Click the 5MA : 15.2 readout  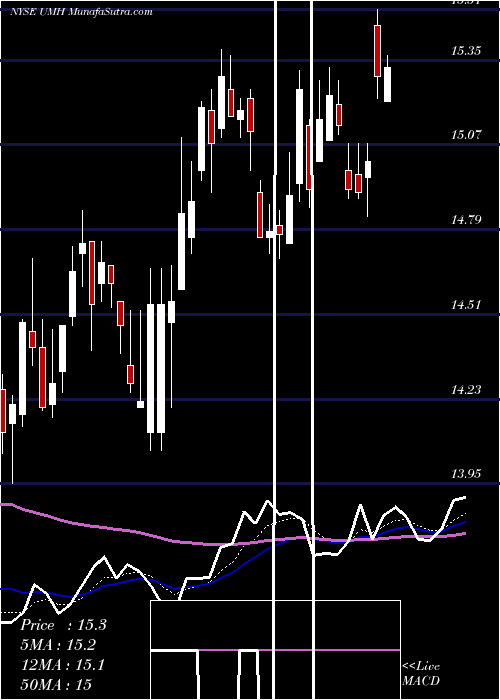(58, 645)
